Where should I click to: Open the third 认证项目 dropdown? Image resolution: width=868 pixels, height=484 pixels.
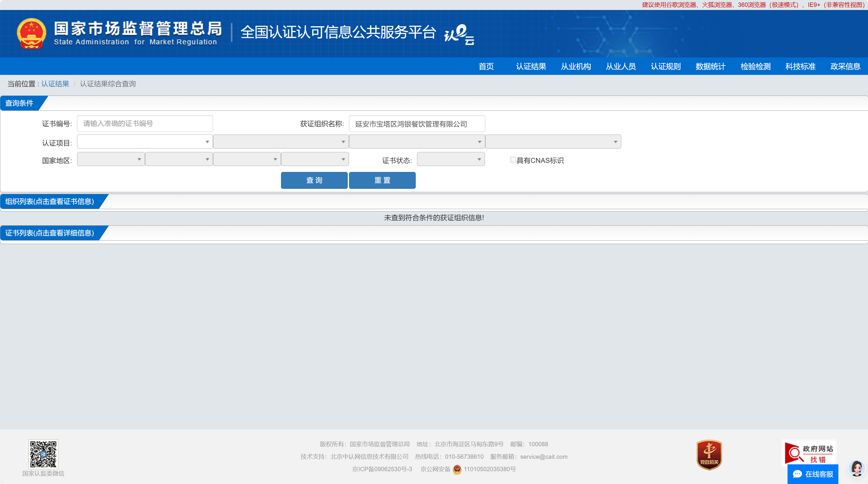(x=417, y=142)
